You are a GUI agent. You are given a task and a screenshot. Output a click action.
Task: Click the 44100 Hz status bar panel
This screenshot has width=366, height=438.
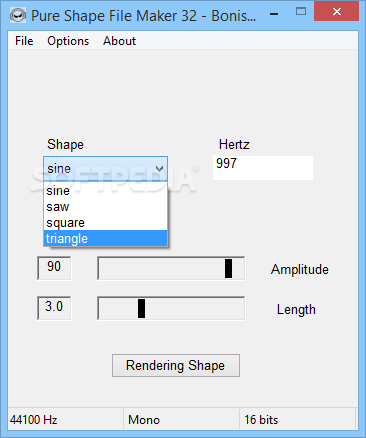tap(66, 420)
